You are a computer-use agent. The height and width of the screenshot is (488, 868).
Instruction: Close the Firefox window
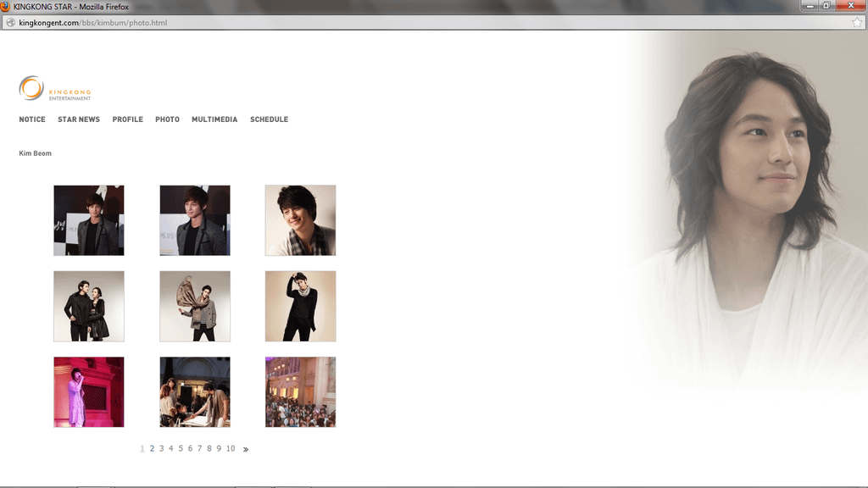point(851,6)
